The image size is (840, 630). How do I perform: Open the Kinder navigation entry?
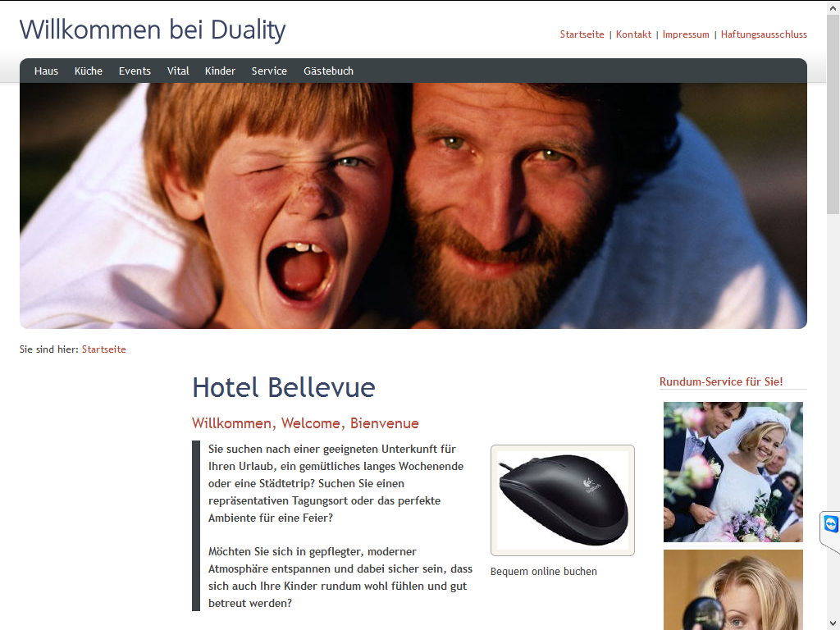click(x=220, y=71)
